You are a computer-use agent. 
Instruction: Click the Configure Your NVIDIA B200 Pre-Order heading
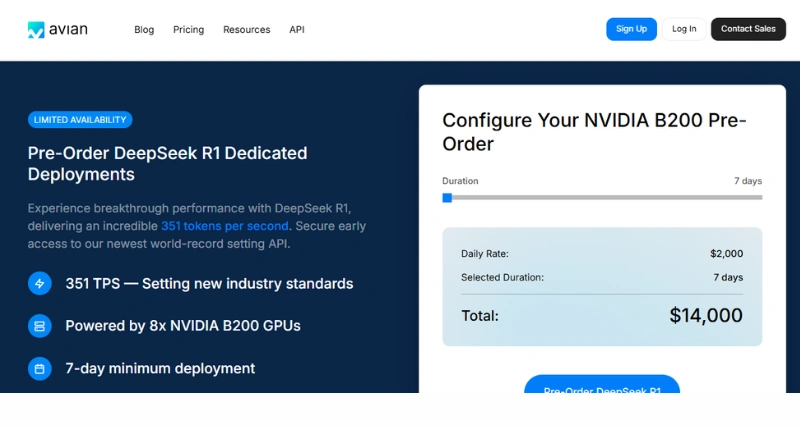tap(594, 132)
